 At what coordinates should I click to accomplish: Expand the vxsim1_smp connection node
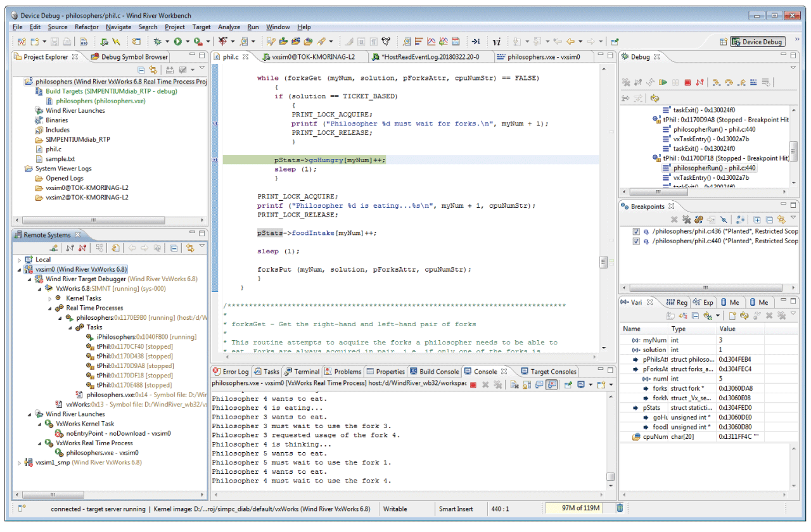click(x=18, y=462)
